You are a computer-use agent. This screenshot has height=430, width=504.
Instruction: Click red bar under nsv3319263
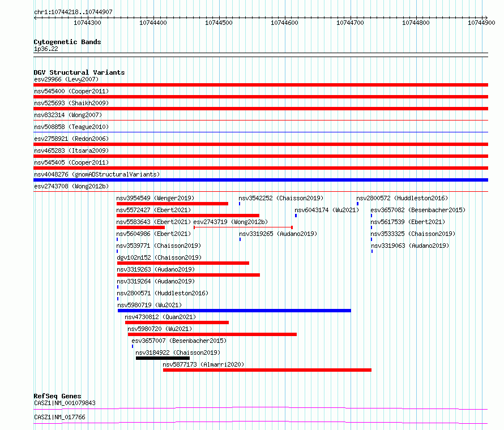[189, 275]
